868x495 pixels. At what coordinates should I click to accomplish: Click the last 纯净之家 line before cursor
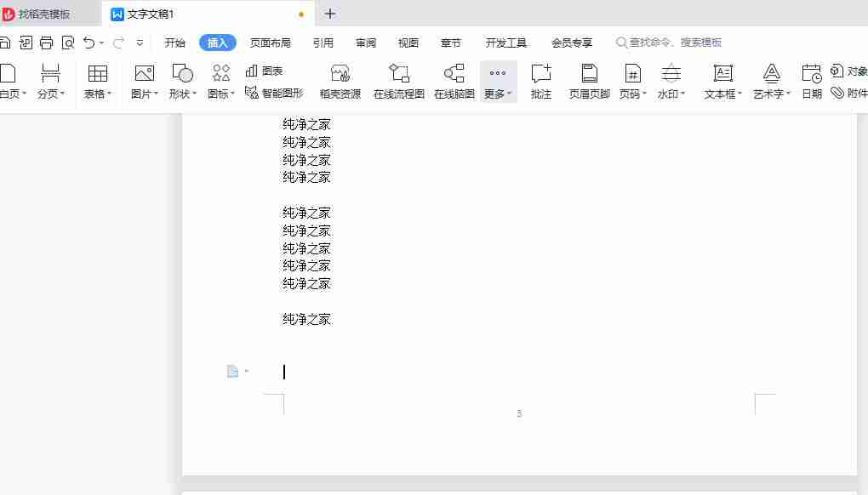tap(306, 319)
